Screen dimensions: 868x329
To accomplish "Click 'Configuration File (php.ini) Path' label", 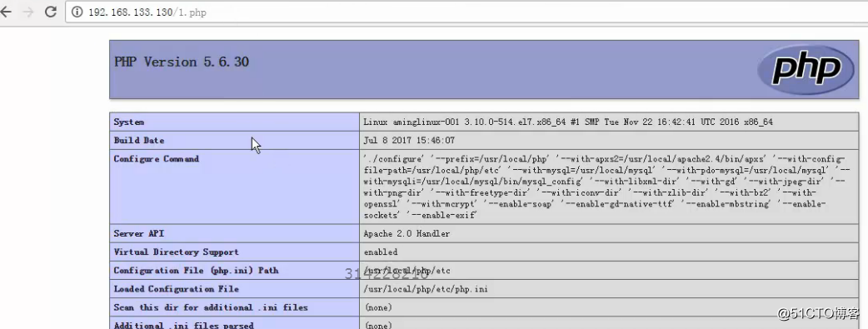I will [196, 271].
